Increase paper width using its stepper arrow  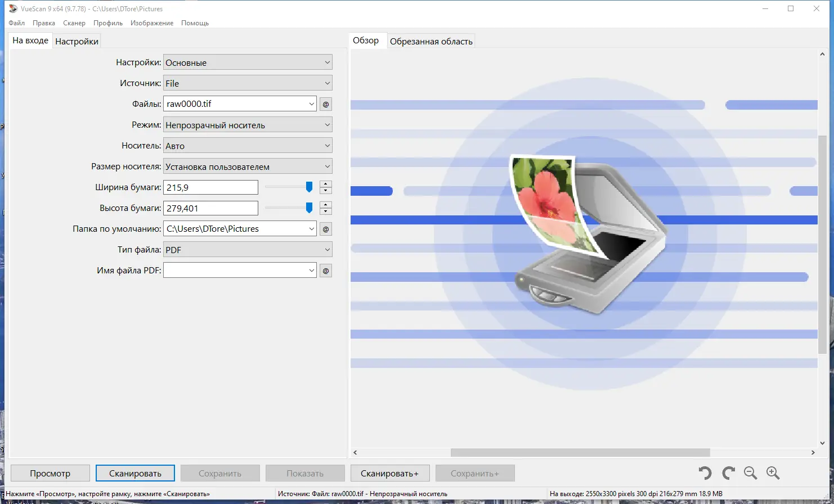click(325, 184)
